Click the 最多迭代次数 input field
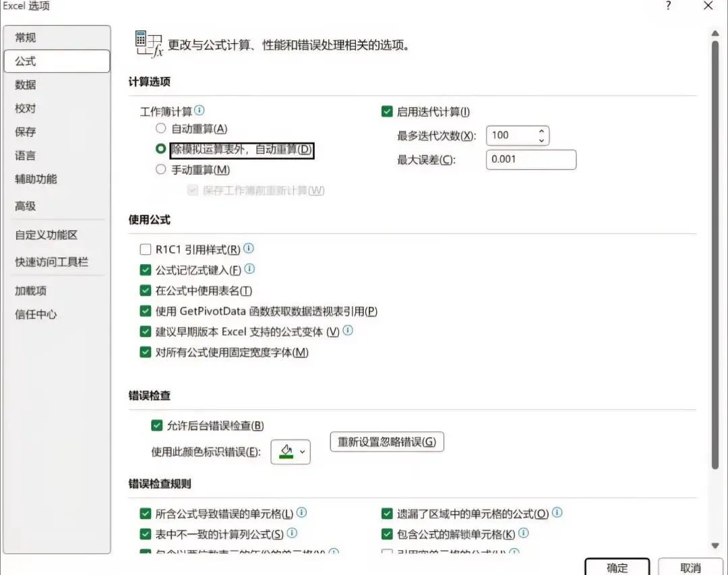This screenshot has height=575, width=728. pyautogui.click(x=518, y=135)
